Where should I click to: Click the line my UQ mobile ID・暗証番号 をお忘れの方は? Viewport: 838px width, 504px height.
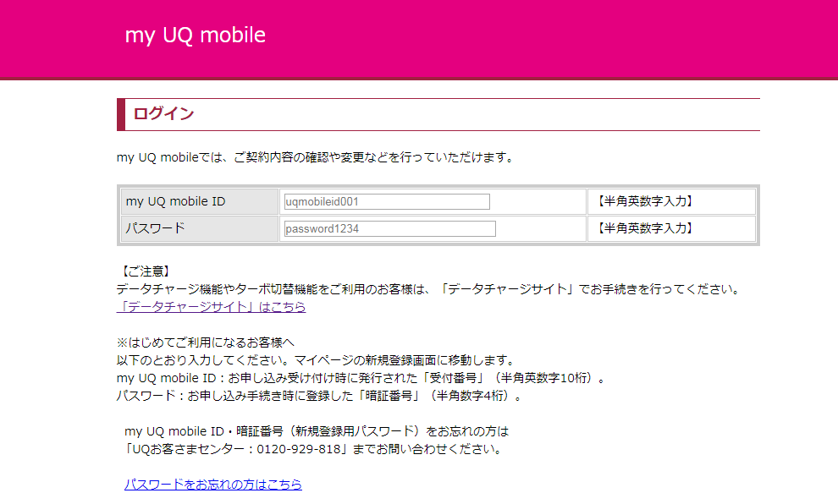(317, 431)
